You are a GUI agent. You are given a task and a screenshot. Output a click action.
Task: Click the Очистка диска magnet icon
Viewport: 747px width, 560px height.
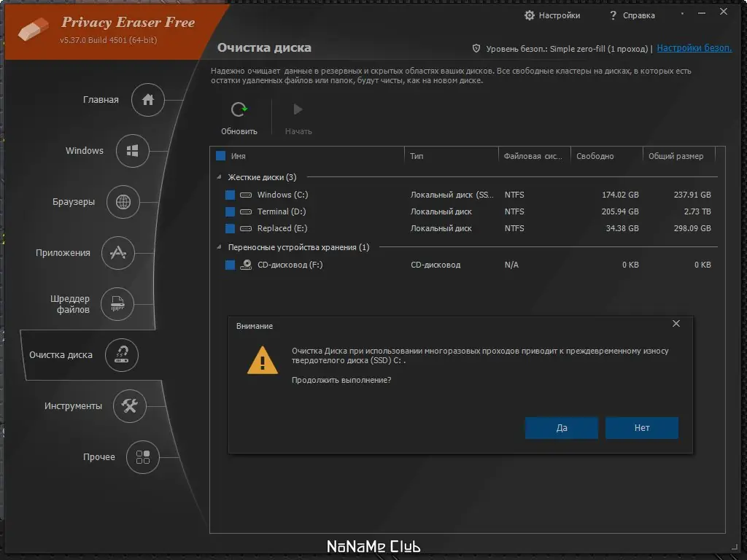point(122,355)
